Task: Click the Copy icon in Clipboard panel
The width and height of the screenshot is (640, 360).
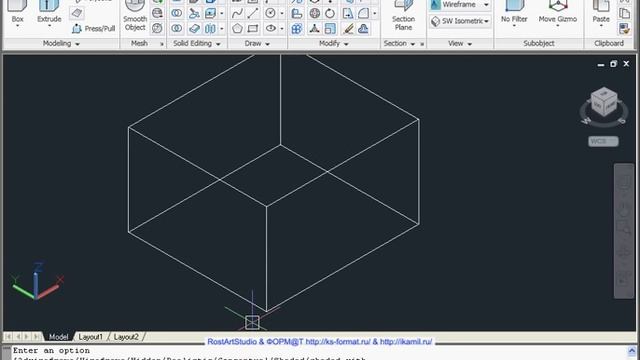Action: [624, 13]
